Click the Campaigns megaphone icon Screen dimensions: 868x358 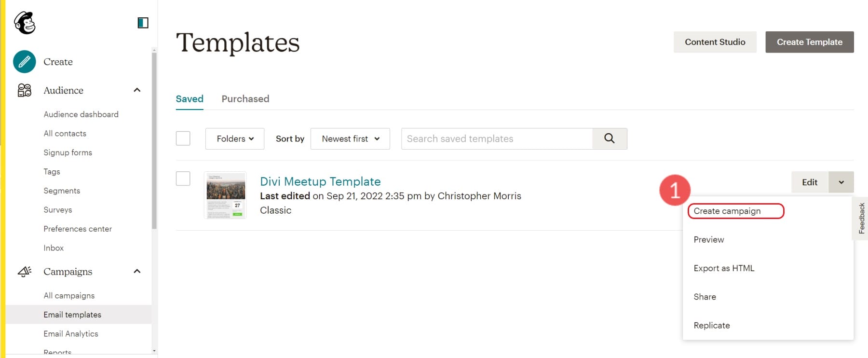tap(24, 272)
